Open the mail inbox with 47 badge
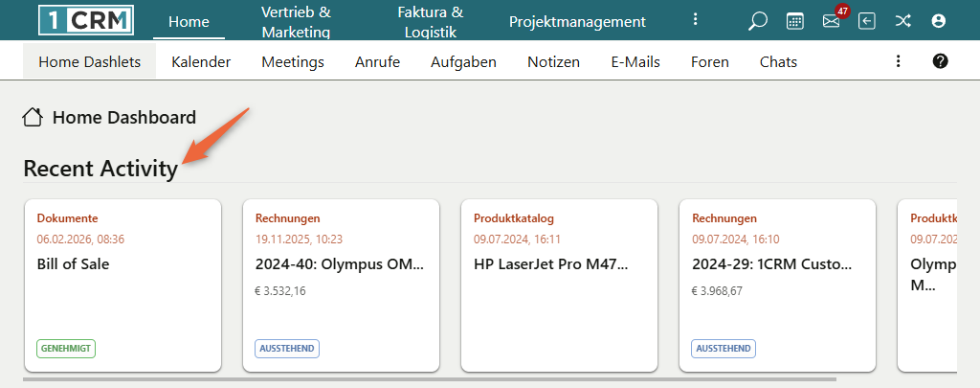 (831, 21)
